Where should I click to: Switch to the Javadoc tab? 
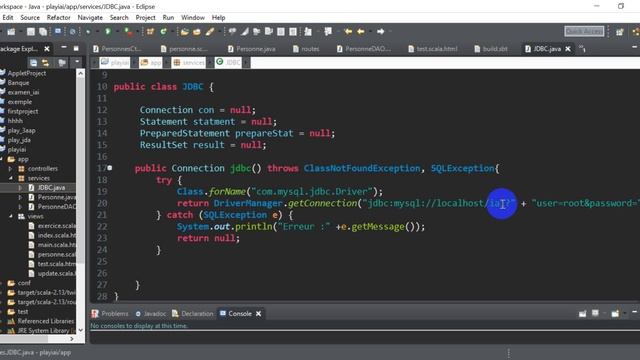click(151, 313)
